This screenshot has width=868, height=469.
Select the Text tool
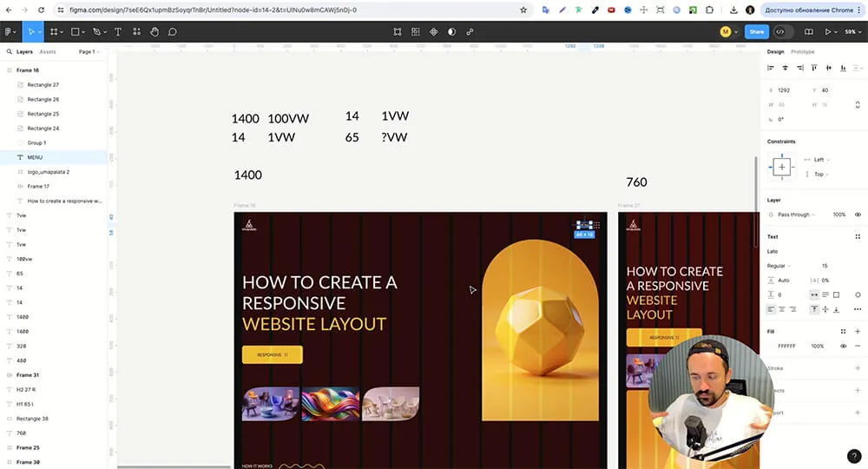pyautogui.click(x=118, y=32)
